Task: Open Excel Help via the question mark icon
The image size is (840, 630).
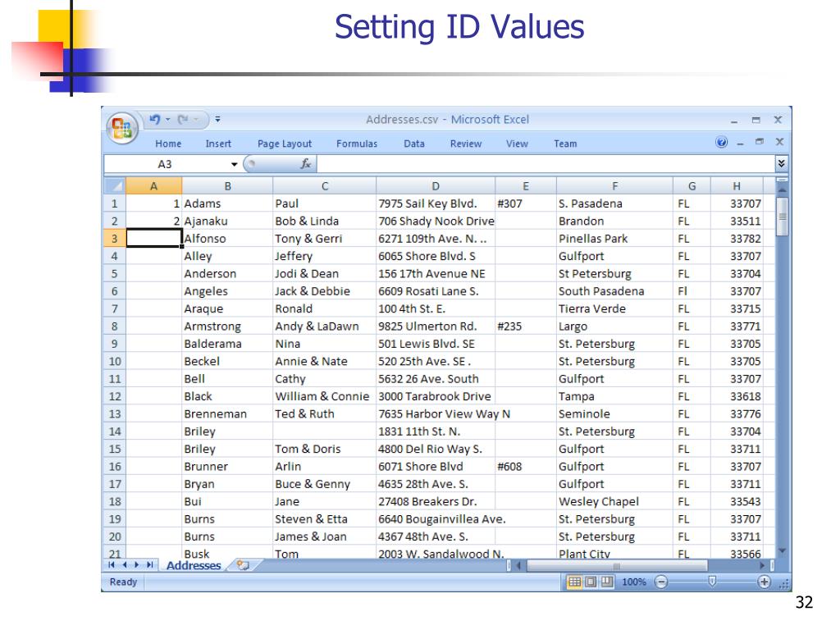Action: pos(722,142)
